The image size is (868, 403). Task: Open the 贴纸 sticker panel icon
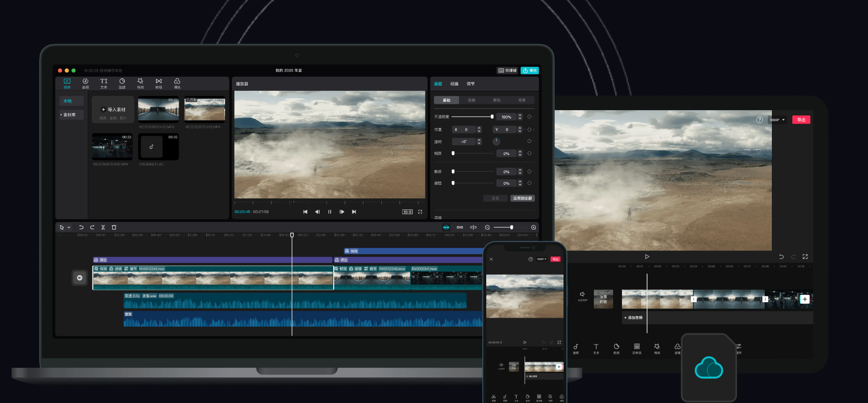point(122,82)
